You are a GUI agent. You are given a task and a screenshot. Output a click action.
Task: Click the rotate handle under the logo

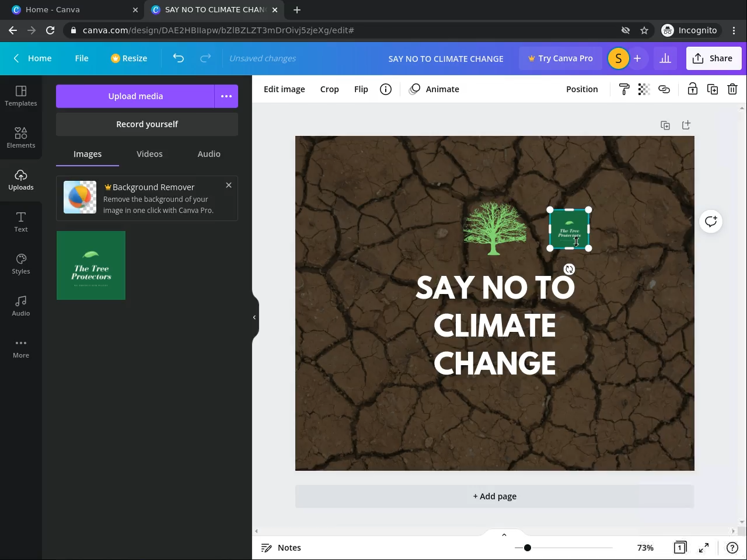click(x=569, y=269)
